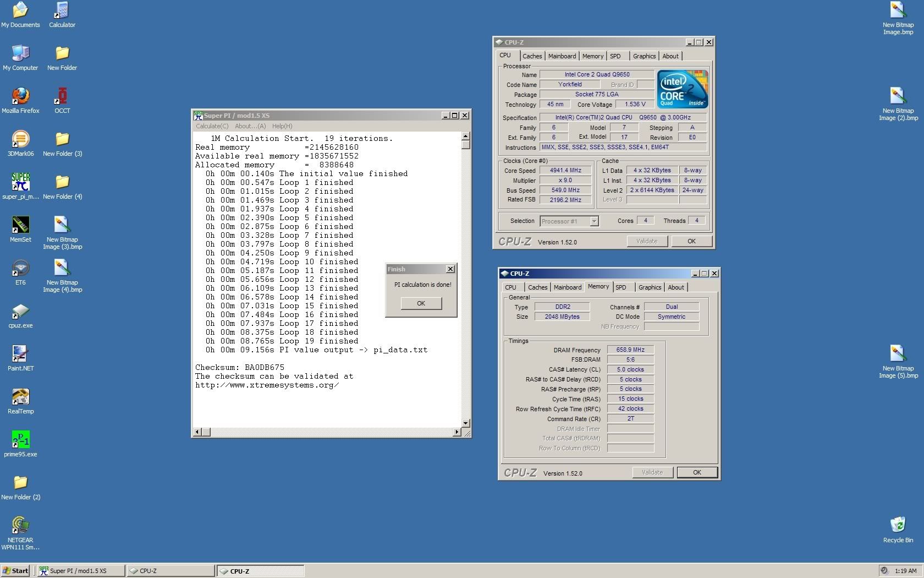Viewport: 924px width, 578px height.
Task: Open Recycle Bin
Action: [898, 530]
